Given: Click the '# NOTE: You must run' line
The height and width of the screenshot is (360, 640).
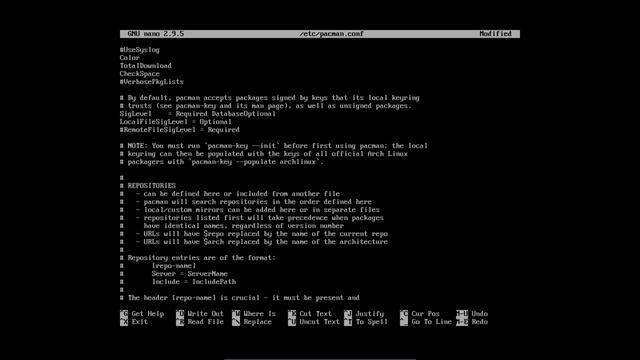Looking at the screenshot, I should [273, 146].
